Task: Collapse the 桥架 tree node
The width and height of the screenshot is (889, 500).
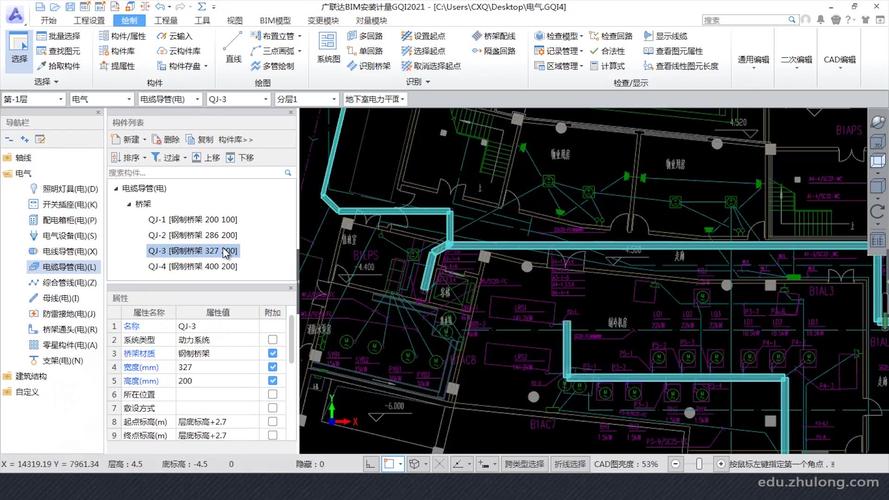Action: tap(129, 204)
